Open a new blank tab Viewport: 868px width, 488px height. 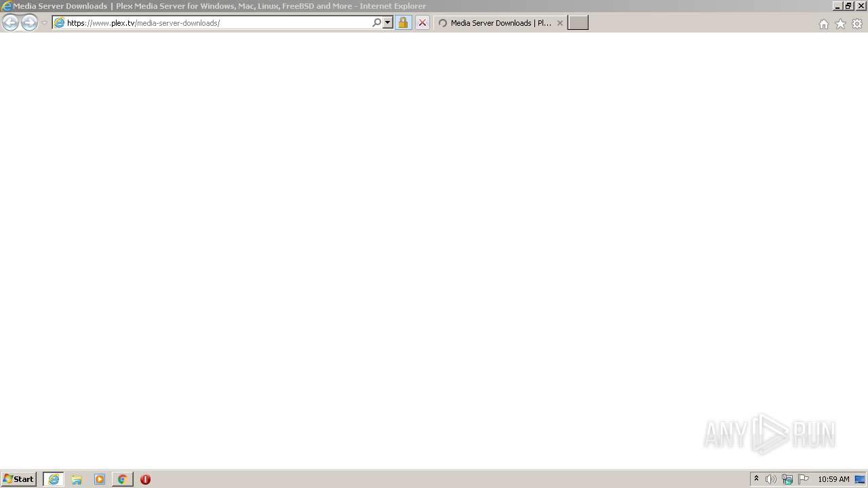pos(578,23)
